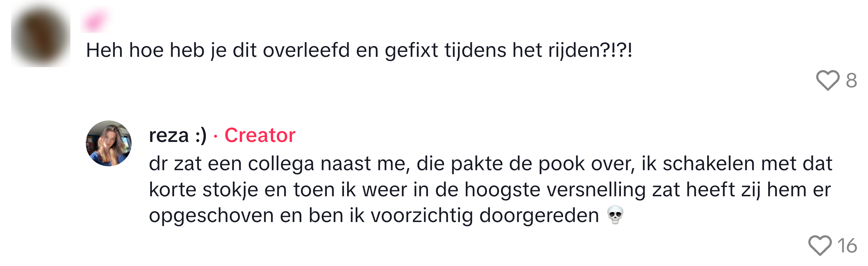Click the word "Heh" starting the comment

104,50
